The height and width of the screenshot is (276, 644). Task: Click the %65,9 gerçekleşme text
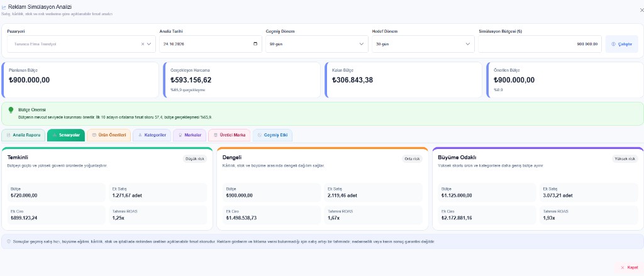click(x=187, y=90)
